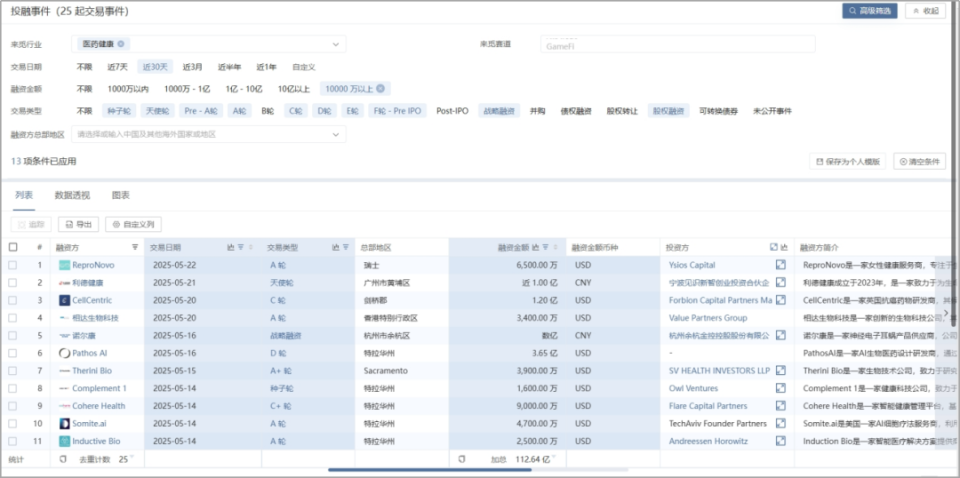The height and width of the screenshot is (478, 960).
Task: Tick the select-all checkbox in table header
Action: (x=13, y=247)
